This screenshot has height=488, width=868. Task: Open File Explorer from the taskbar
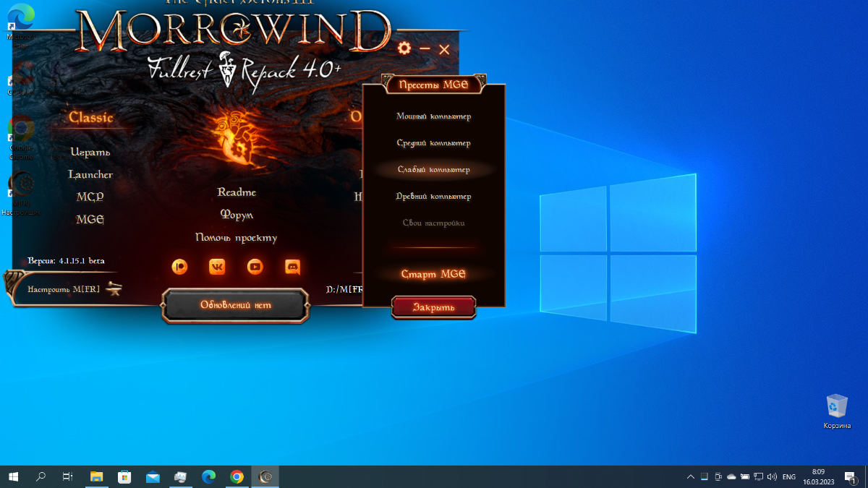point(96,476)
